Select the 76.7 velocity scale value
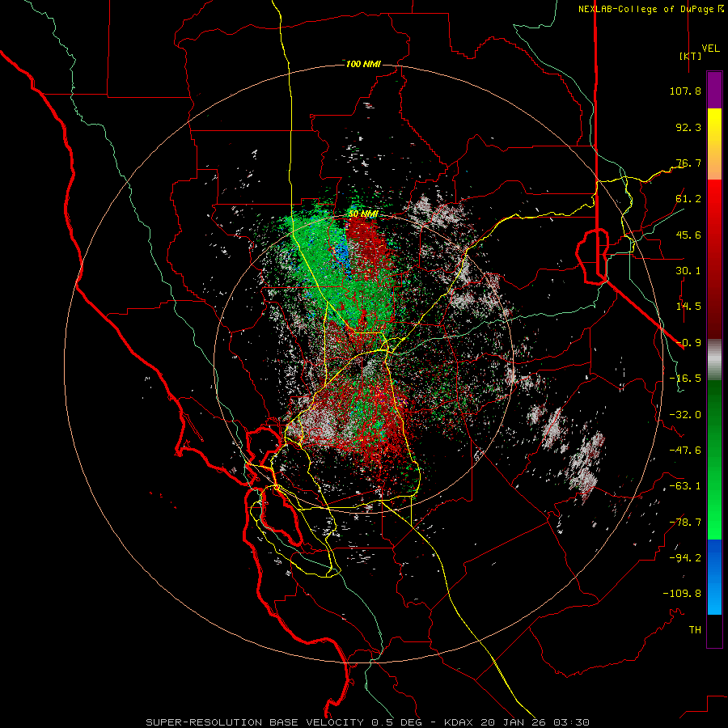The width and height of the screenshot is (728, 728). click(x=688, y=163)
